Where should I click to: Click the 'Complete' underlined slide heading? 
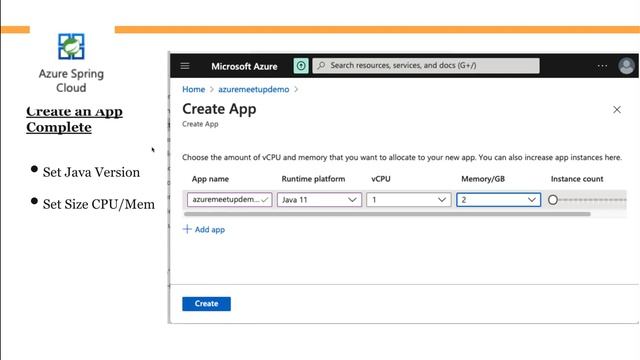59,127
